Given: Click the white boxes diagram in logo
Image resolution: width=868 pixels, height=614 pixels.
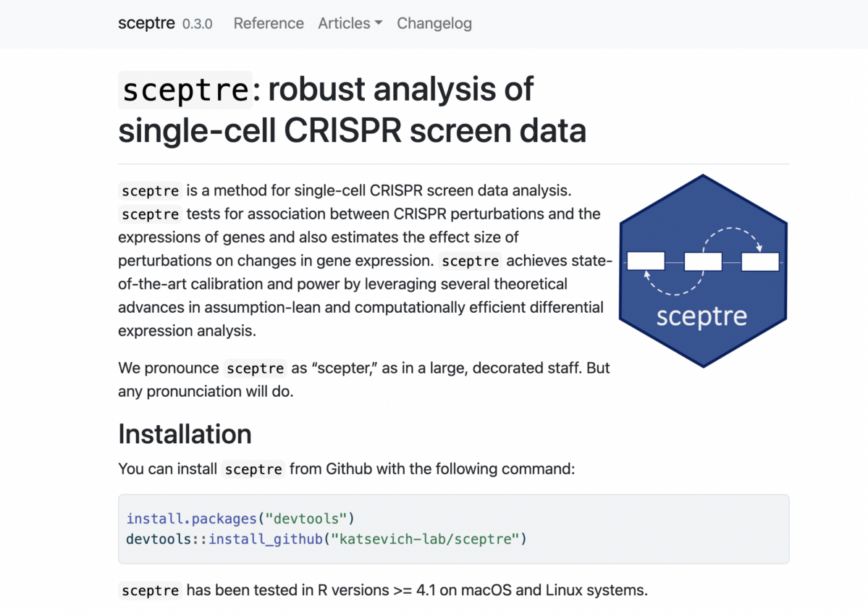Looking at the screenshot, I should click(x=703, y=261).
